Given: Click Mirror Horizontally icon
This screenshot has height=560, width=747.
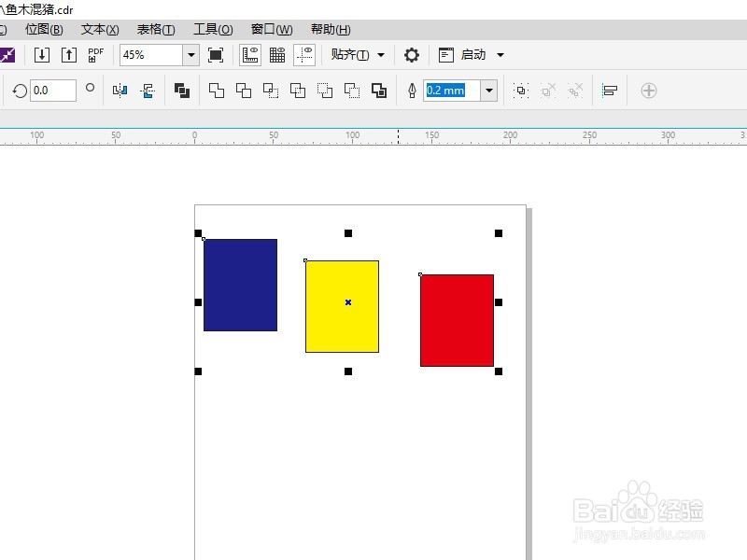Looking at the screenshot, I should pos(120,91).
